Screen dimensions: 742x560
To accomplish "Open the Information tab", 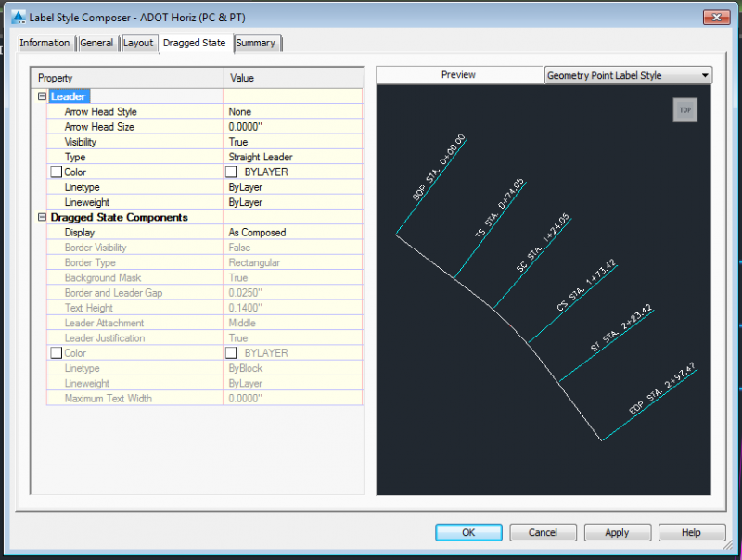I will (45, 43).
